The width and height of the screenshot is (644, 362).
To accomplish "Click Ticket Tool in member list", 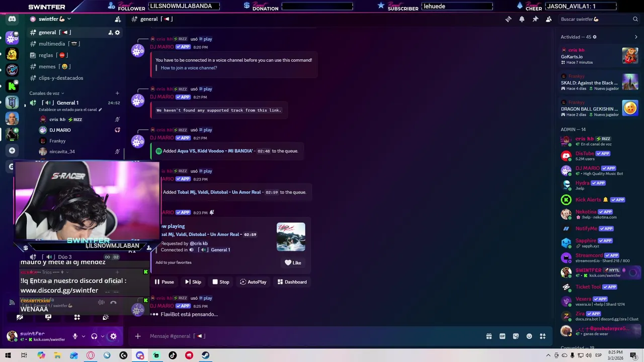I will pyautogui.click(x=599, y=287).
